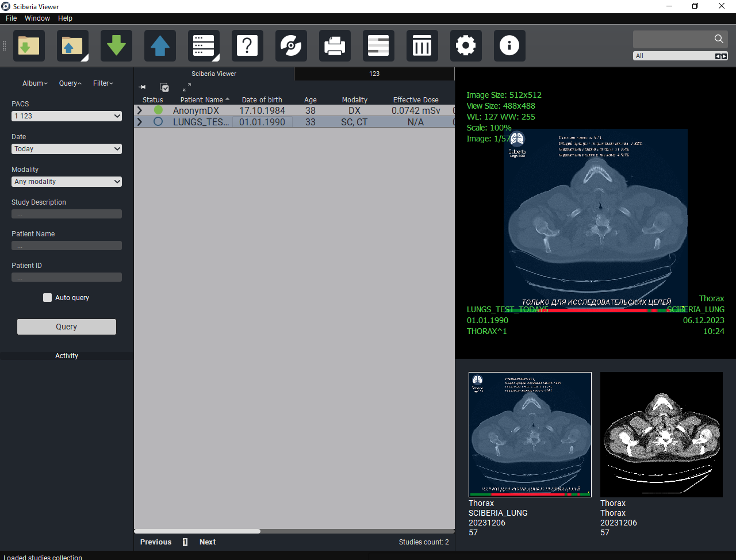Click the question mark help icon
This screenshot has height=560, width=736.
pyautogui.click(x=247, y=45)
